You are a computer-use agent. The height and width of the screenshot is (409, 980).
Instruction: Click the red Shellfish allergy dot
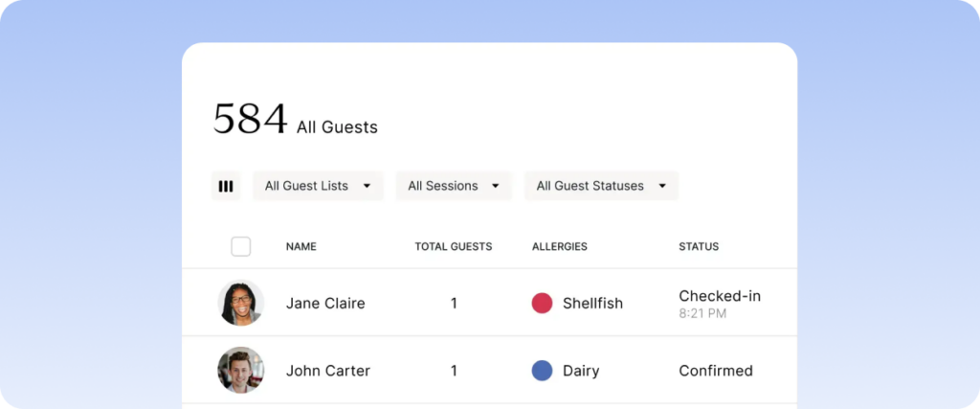pos(542,304)
